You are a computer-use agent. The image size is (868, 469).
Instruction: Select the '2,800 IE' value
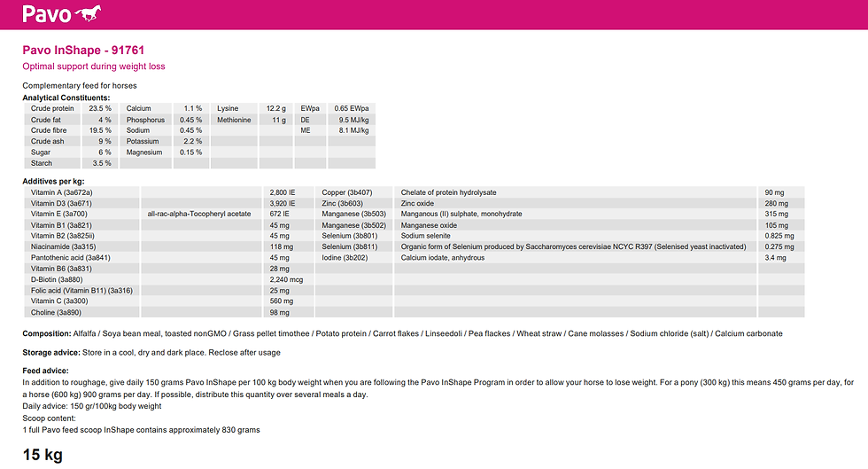(283, 192)
